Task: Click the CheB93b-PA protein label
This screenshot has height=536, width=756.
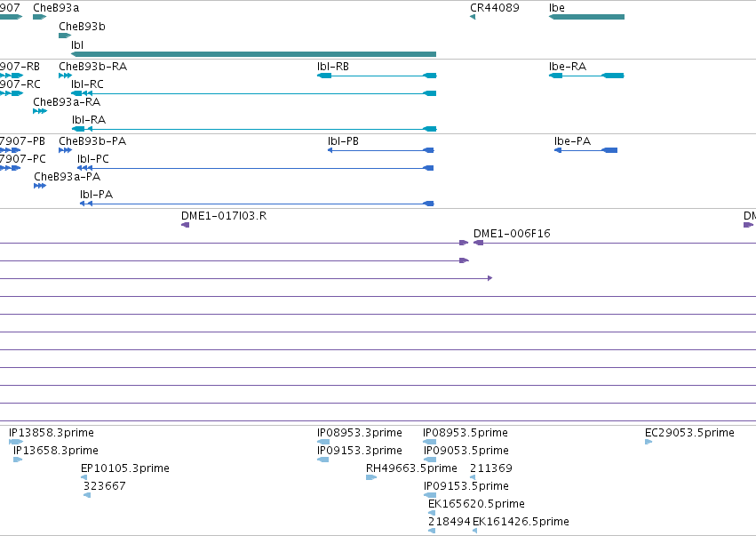Action: pos(92,141)
